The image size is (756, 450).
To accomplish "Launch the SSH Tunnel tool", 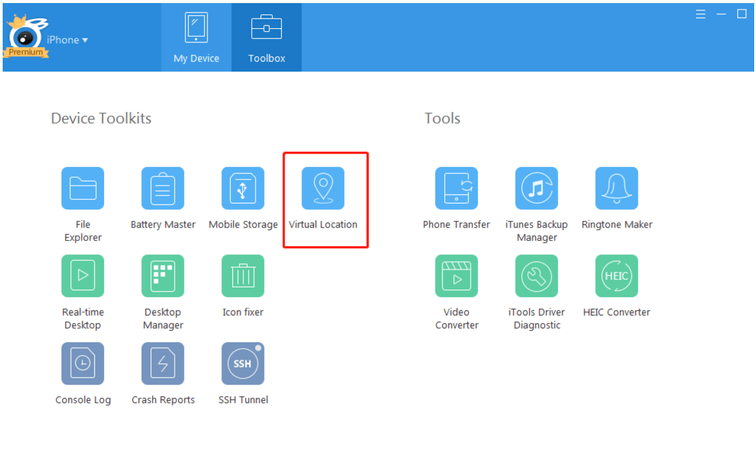I will (243, 364).
